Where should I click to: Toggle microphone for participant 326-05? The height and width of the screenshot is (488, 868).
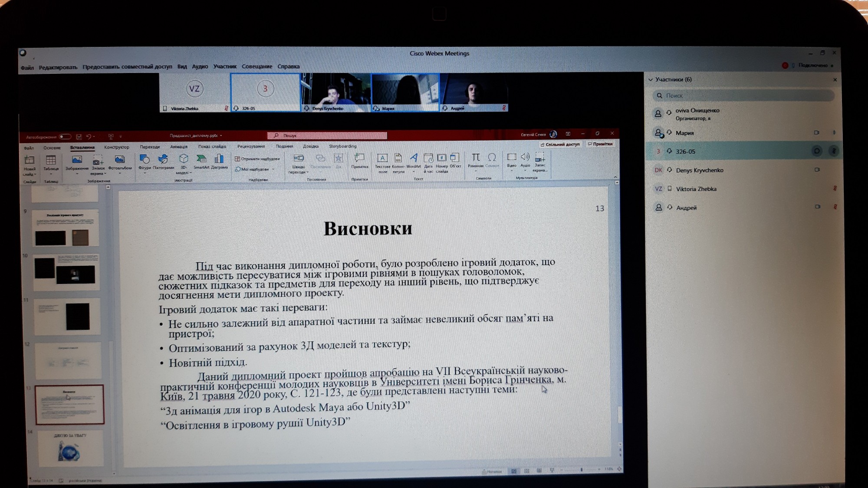834,151
